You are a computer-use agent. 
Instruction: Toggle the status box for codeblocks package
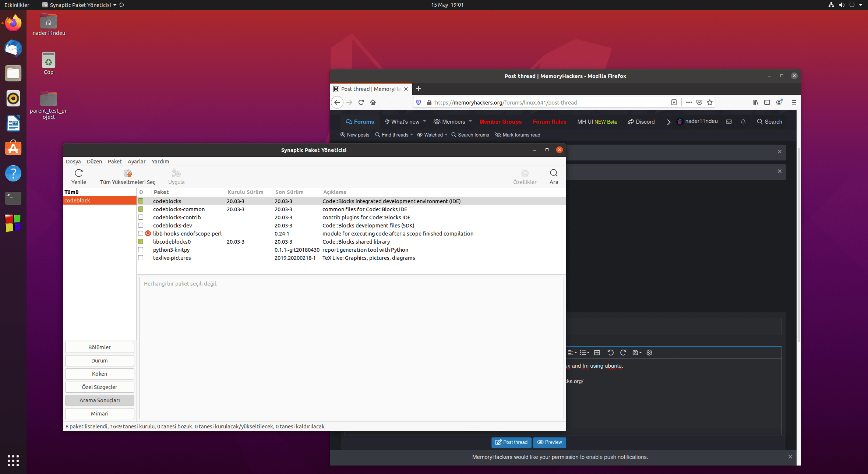point(141,201)
